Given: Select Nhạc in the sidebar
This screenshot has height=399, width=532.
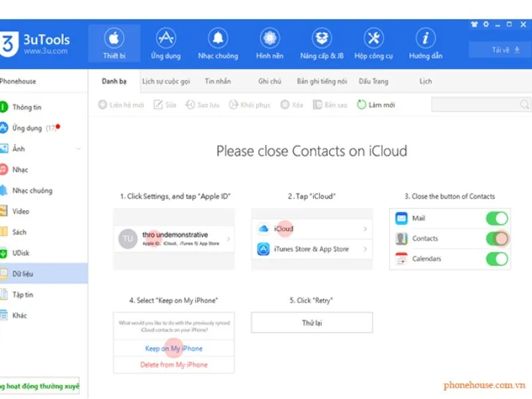Looking at the screenshot, I should click(44, 170).
